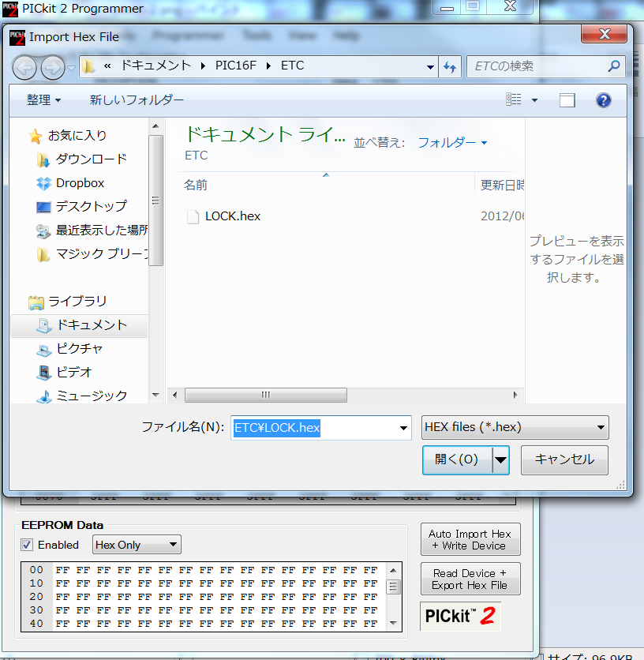The height and width of the screenshot is (660, 644).
Task: Click the Back navigation arrow icon
Action: tap(24, 67)
